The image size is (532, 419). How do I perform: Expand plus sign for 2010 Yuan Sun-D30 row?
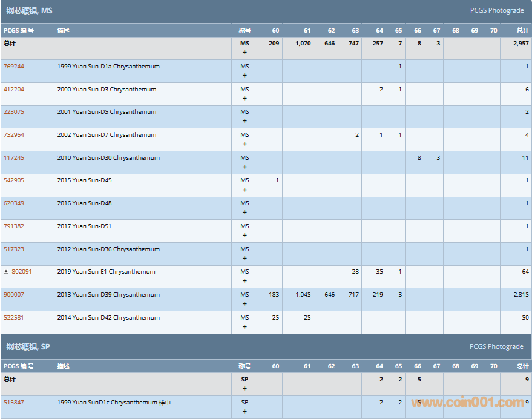245,167
